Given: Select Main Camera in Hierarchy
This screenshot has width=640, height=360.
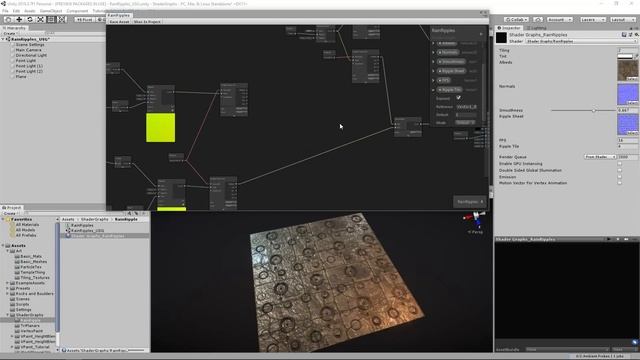Looking at the screenshot, I should pos(29,50).
